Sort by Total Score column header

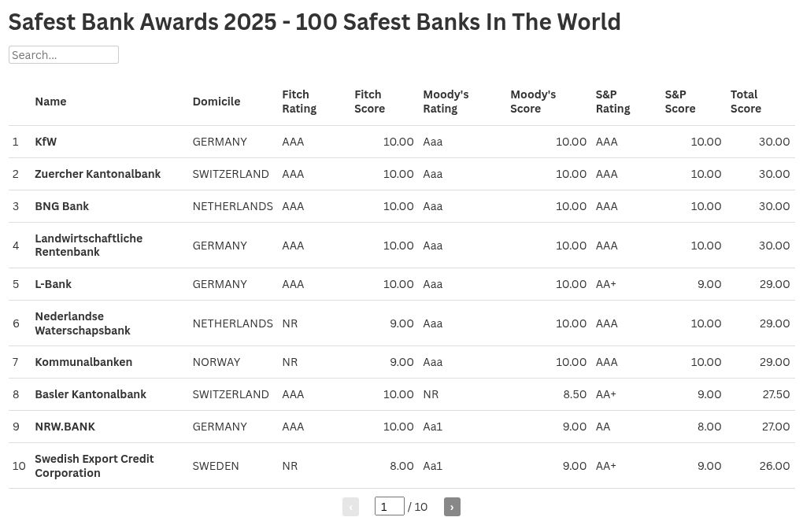click(746, 102)
